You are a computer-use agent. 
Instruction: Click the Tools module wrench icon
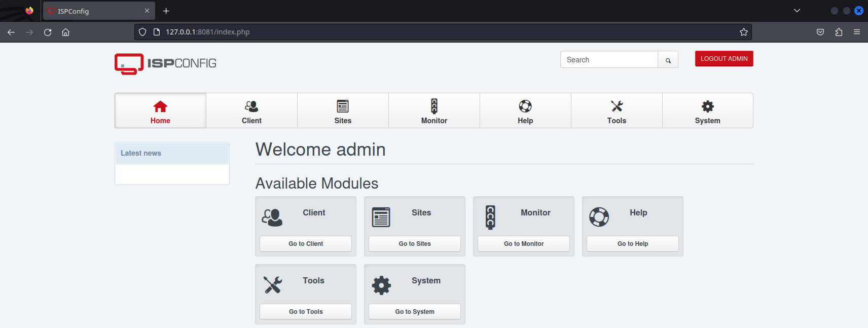tap(273, 285)
